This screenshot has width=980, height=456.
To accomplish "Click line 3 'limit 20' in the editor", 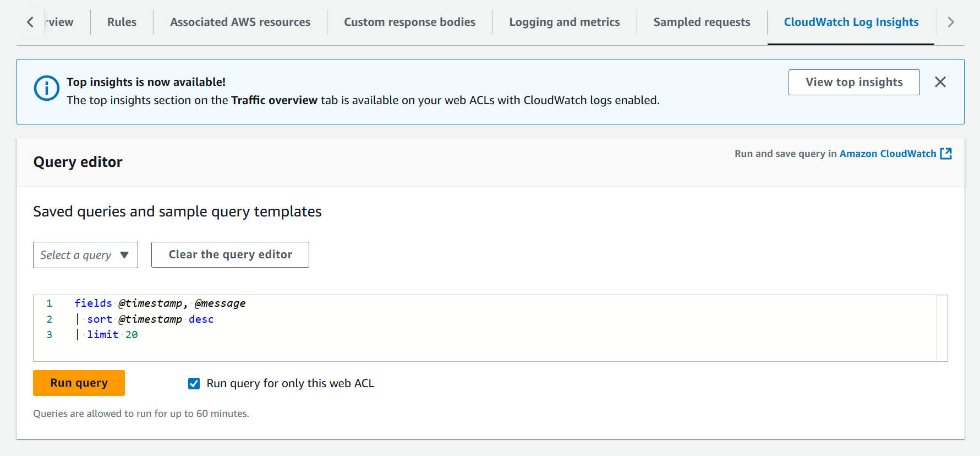I will click(112, 335).
